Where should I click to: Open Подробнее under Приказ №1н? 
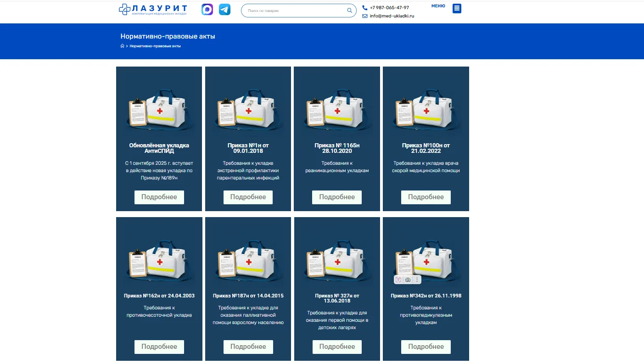248,197
